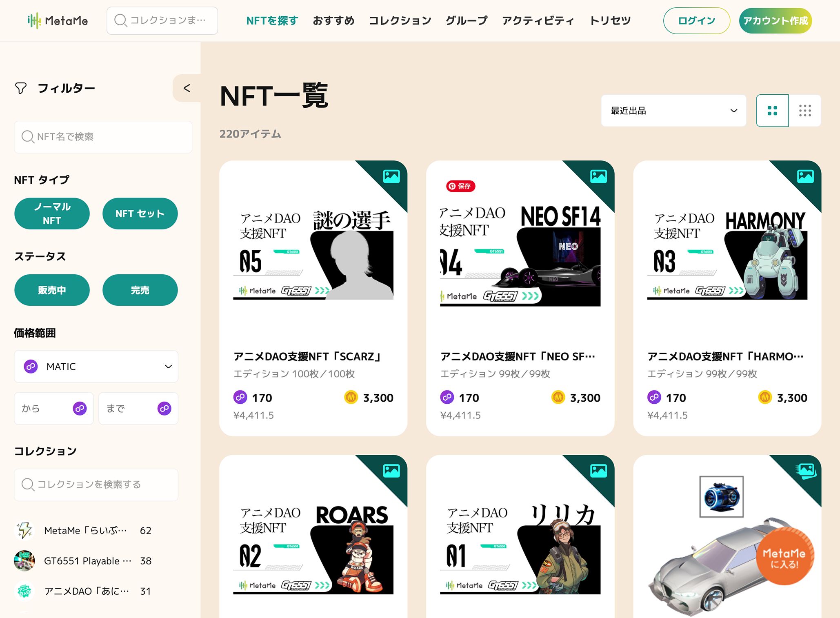Click image type icon on SCARZ card
Viewport: 840px width, 618px height.
coord(391,176)
